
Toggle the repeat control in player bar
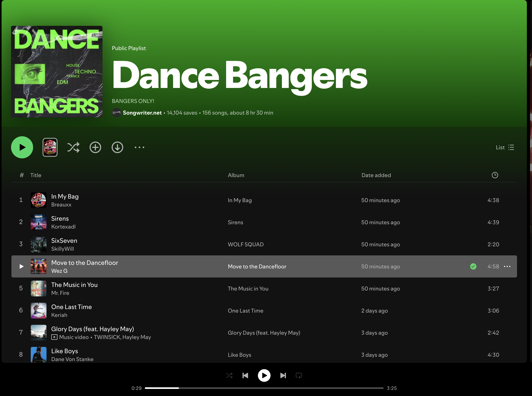pos(299,375)
